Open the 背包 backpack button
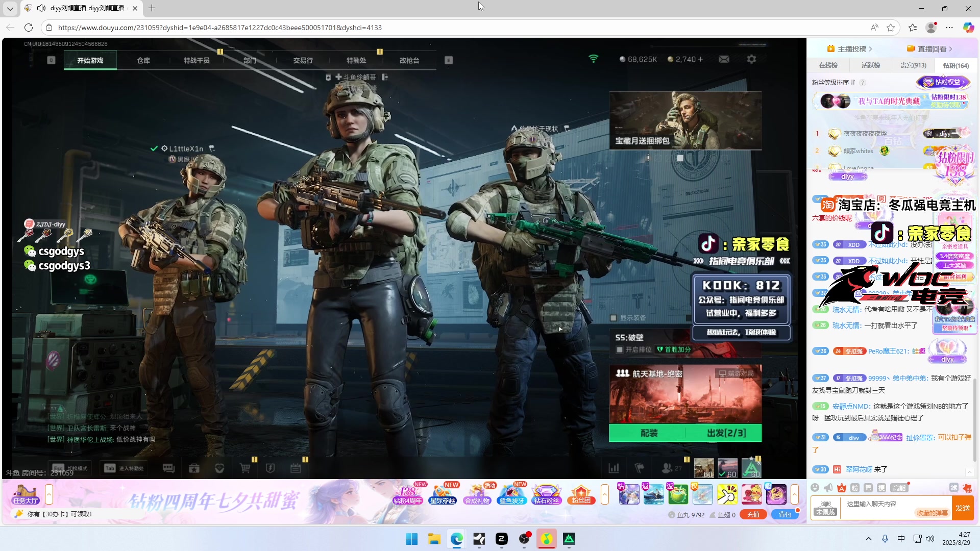980x551 pixels. (x=785, y=514)
